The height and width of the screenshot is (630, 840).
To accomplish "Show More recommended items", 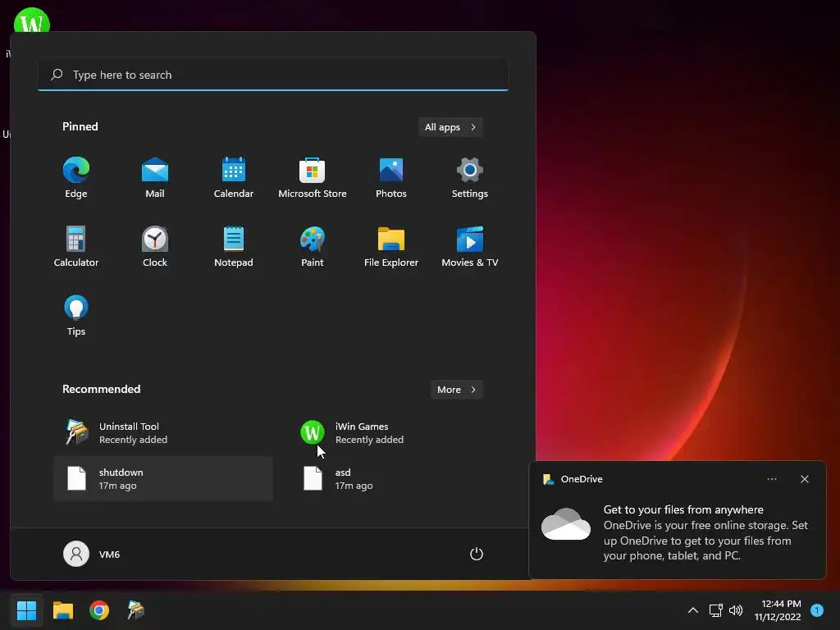I will coord(456,390).
